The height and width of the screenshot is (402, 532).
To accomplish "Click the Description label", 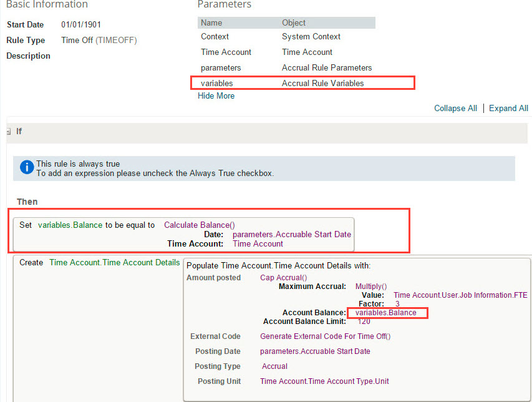I will 29,56.
